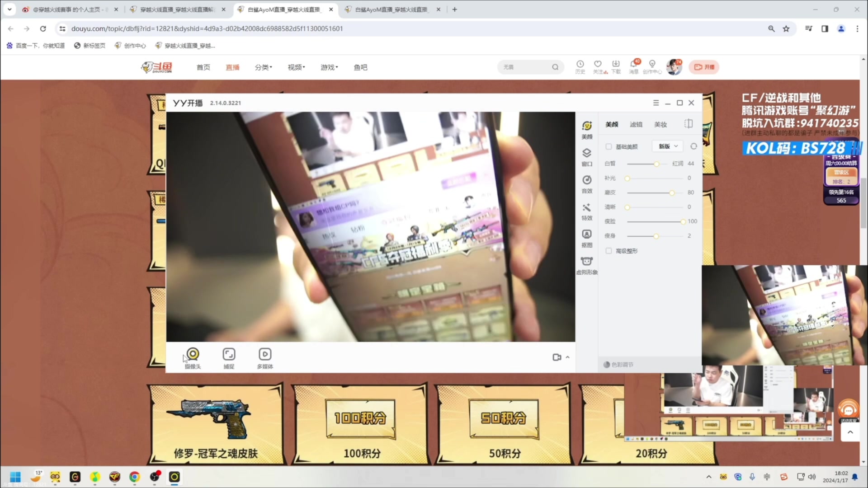Click the 开播 start streaming button
Image resolution: width=868 pixels, height=488 pixels.
(x=704, y=67)
